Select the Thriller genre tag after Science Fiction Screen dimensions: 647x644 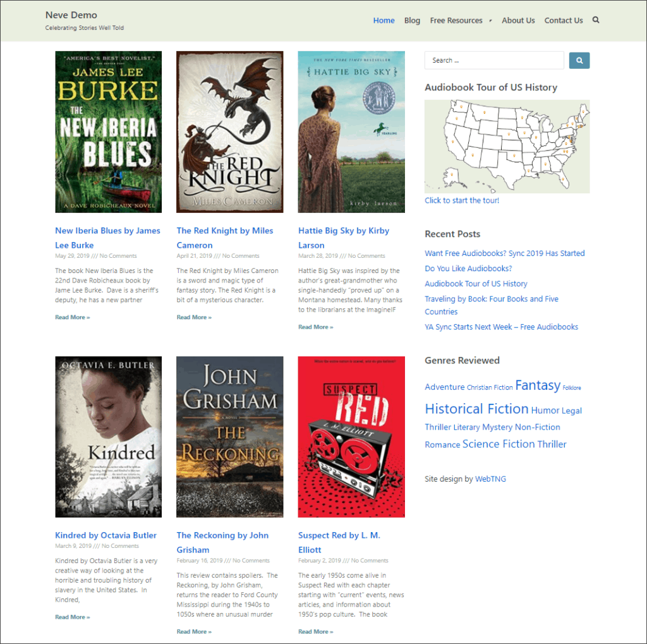tap(552, 444)
